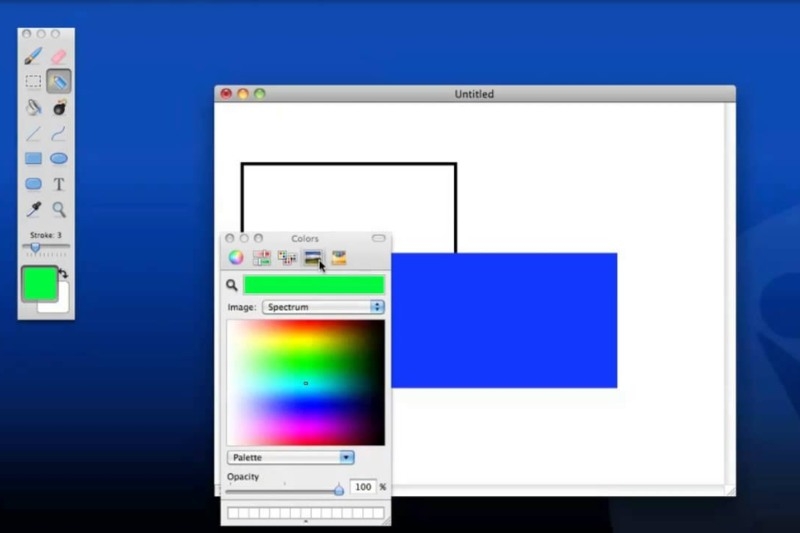The height and width of the screenshot is (533, 800).
Task: Select the Rectangle shape tool
Action: [33, 159]
